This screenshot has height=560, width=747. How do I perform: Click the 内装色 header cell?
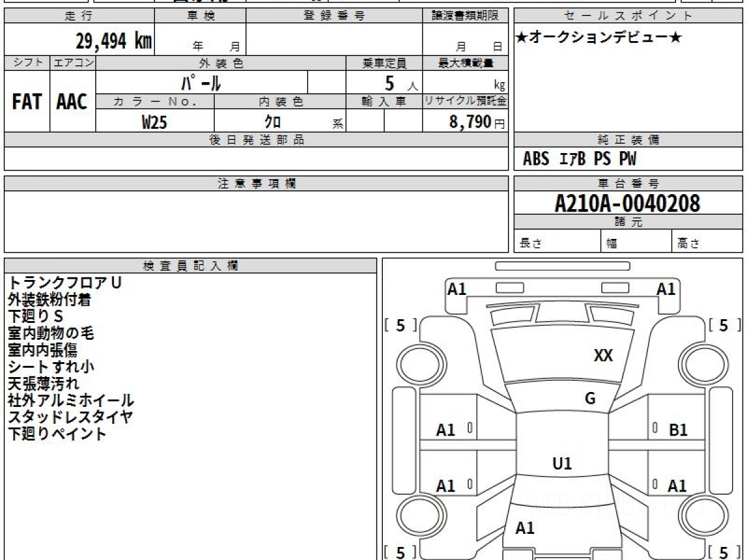(280, 102)
